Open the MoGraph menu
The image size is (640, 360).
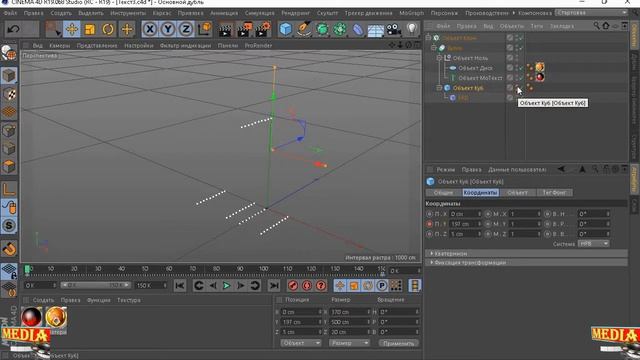coord(411,13)
